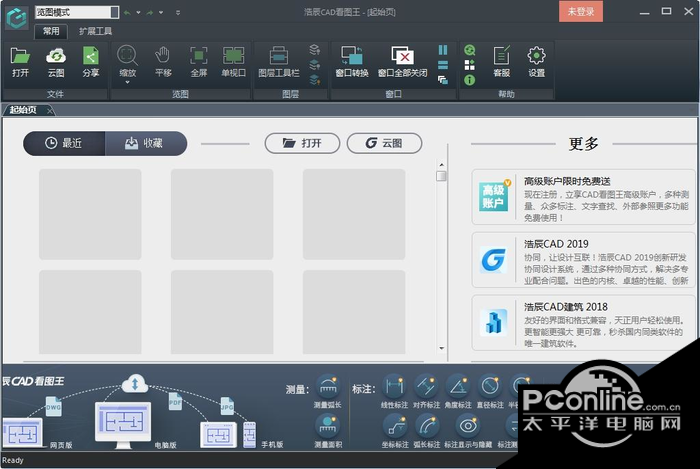Click 窗口全部关闭 to close all windows

(x=402, y=56)
